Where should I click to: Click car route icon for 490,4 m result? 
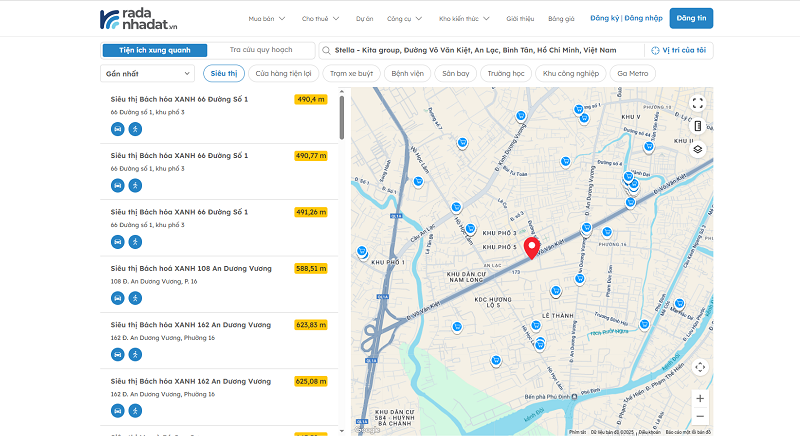[118, 129]
